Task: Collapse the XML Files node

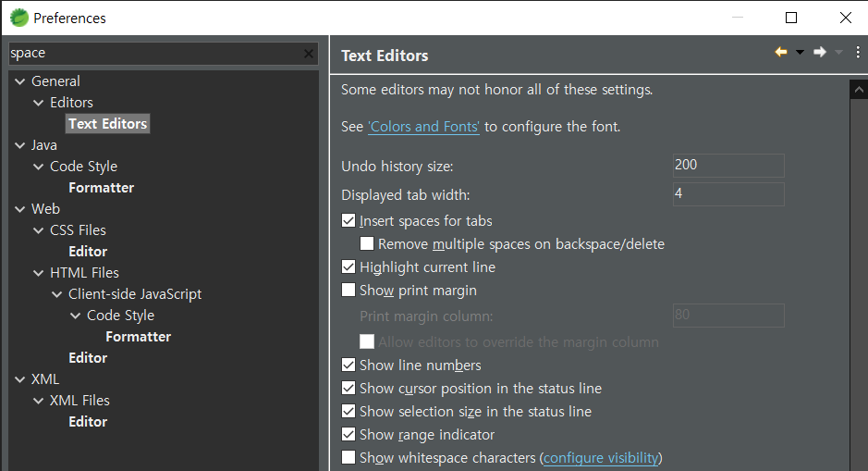Action: [x=38, y=401]
